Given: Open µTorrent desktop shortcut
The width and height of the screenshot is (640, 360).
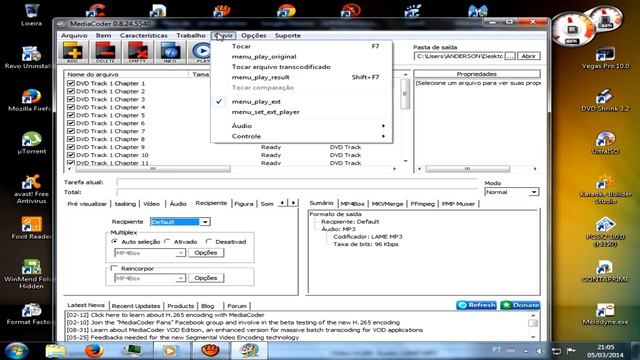Looking at the screenshot, I should [31, 143].
